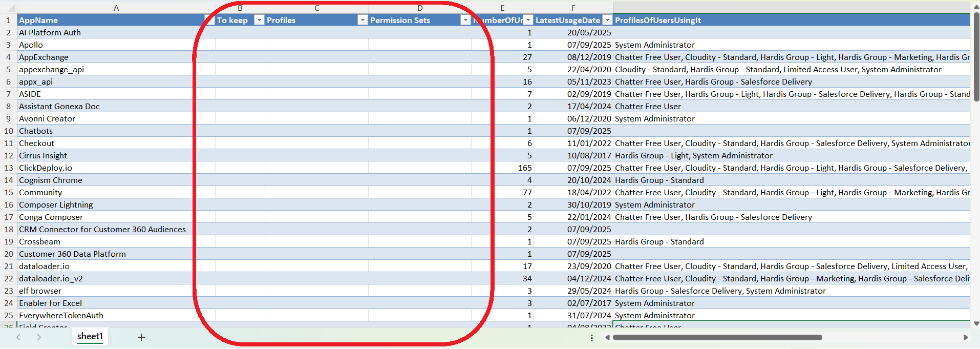The image size is (980, 349).
Task: Select the Community cell
Action: (116, 192)
